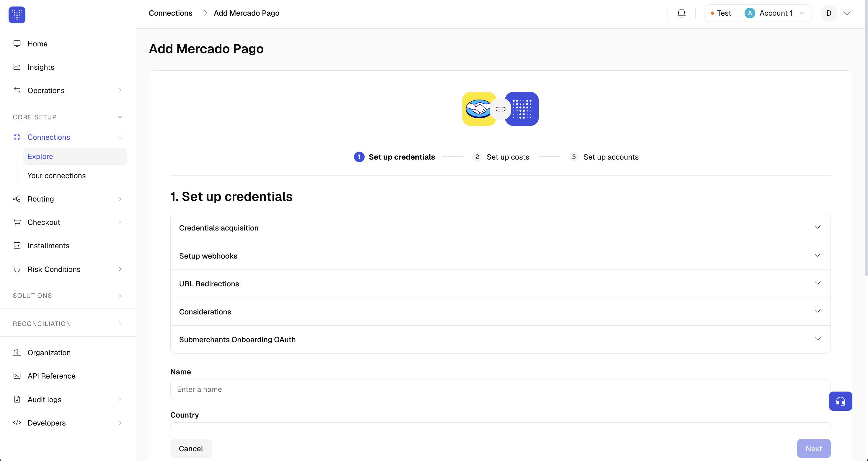Expand Submerchants Onboarding OAuth section
The height and width of the screenshot is (461, 868).
point(500,340)
